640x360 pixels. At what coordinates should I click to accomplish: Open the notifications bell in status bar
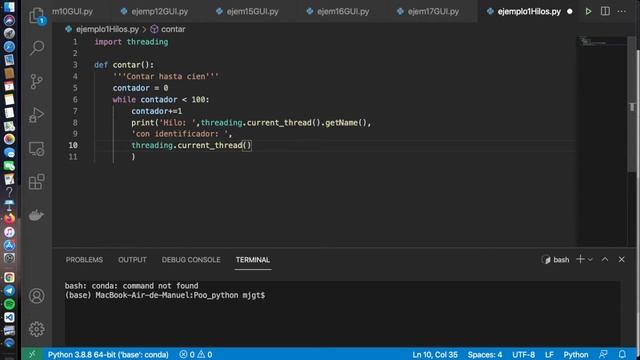tap(622, 354)
